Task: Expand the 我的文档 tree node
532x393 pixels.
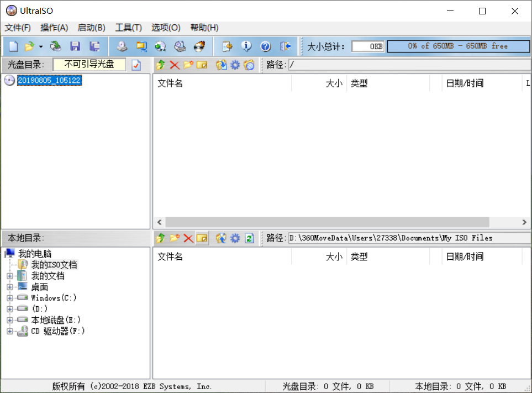Action: click(10, 276)
